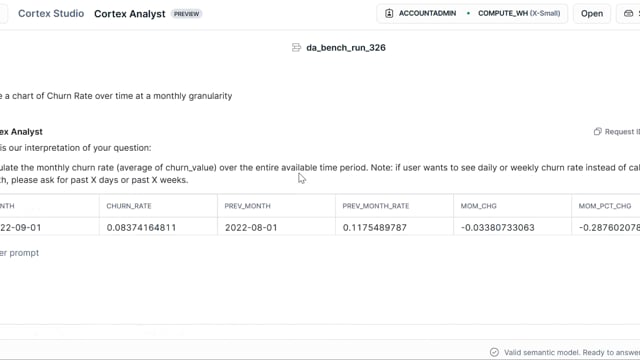Click the icon right of Open button
Screen dimensions: 640x360
(629, 13)
